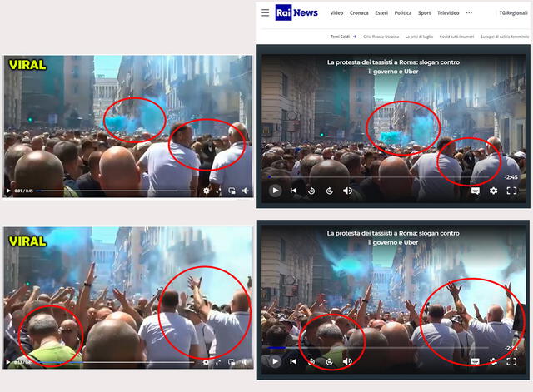The image size is (533, 392).
Task: Click the Temi Caldi arrow
Action: [x=355, y=37]
